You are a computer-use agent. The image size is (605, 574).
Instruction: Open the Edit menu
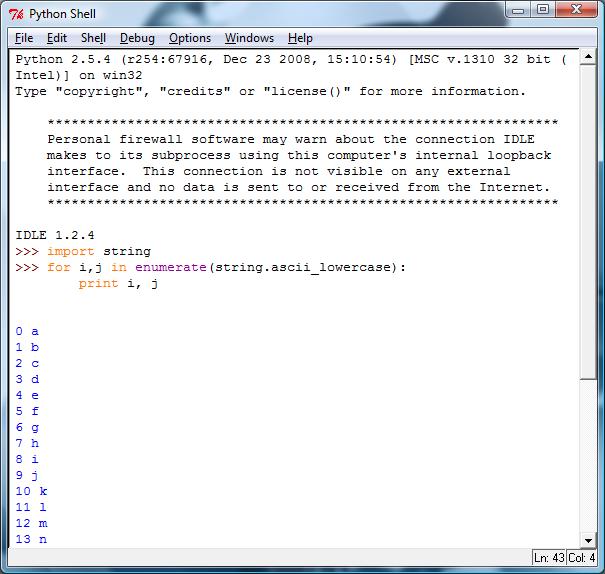(57, 38)
